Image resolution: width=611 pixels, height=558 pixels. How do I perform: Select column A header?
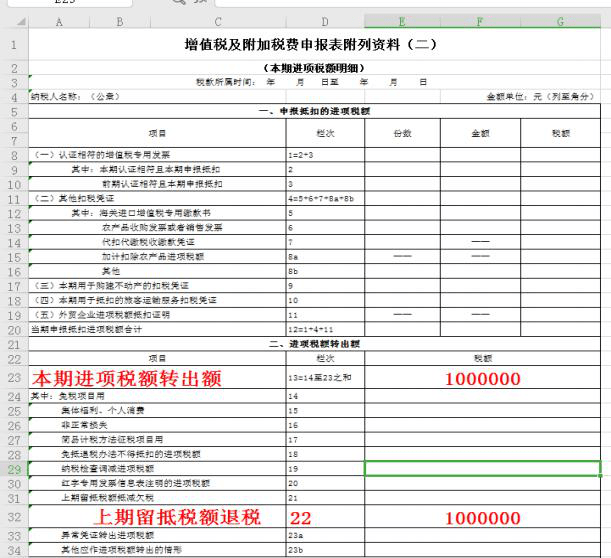(x=59, y=22)
